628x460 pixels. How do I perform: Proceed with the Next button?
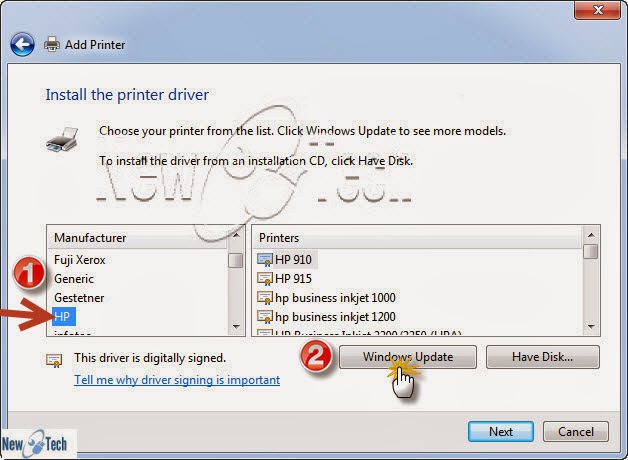tap(501, 432)
